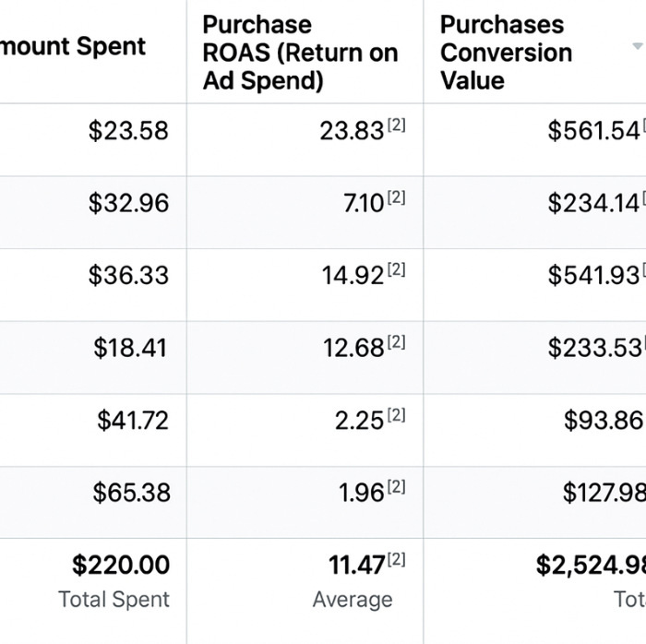
Task: Click the Amount Spent column header
Action: click(x=74, y=46)
